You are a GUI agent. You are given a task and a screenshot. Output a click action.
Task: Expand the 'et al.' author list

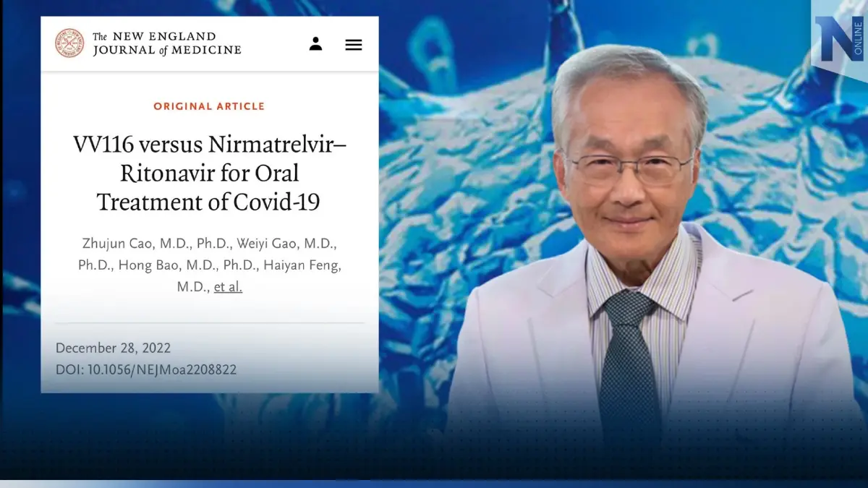[228, 287]
